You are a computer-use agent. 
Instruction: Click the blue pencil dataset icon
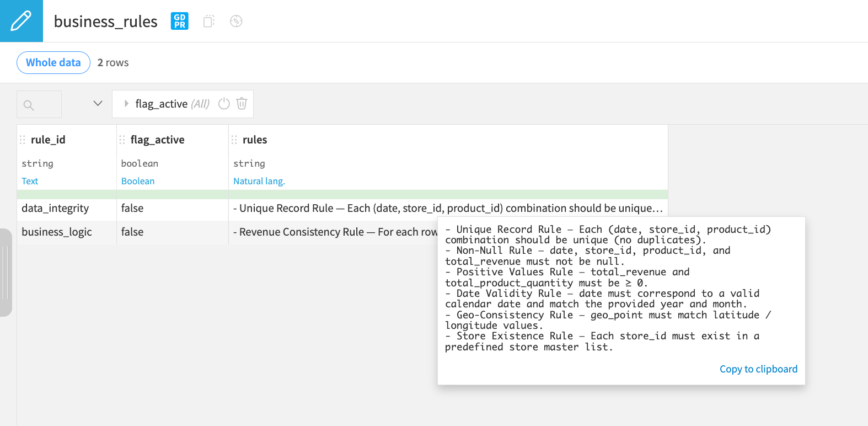21,20
